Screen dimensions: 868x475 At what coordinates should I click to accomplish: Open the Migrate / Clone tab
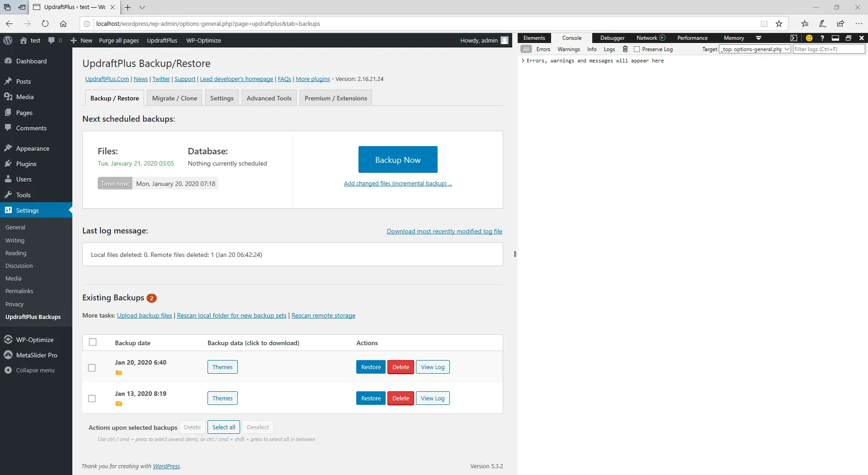point(175,98)
